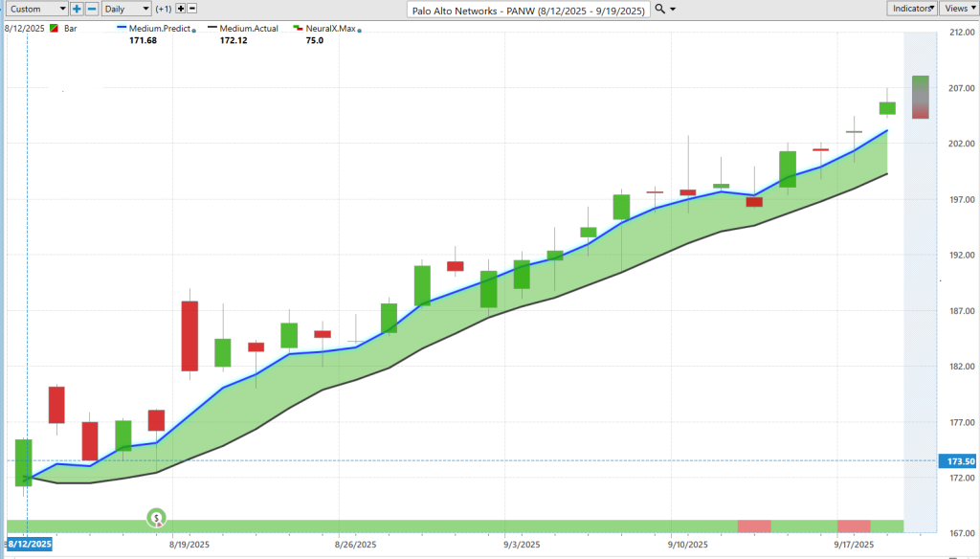Click the highlighted 8/12/2025 date marker
The height and width of the screenshot is (559, 980).
coord(28,544)
